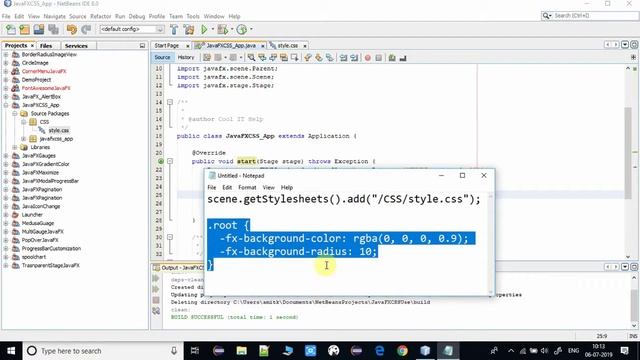Collapse the javadoc comment fold at line 14

pyautogui.click(x=170, y=102)
